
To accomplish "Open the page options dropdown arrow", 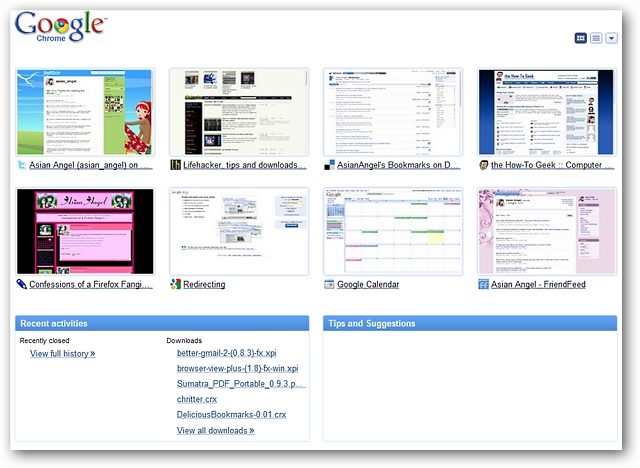I will click(611, 38).
